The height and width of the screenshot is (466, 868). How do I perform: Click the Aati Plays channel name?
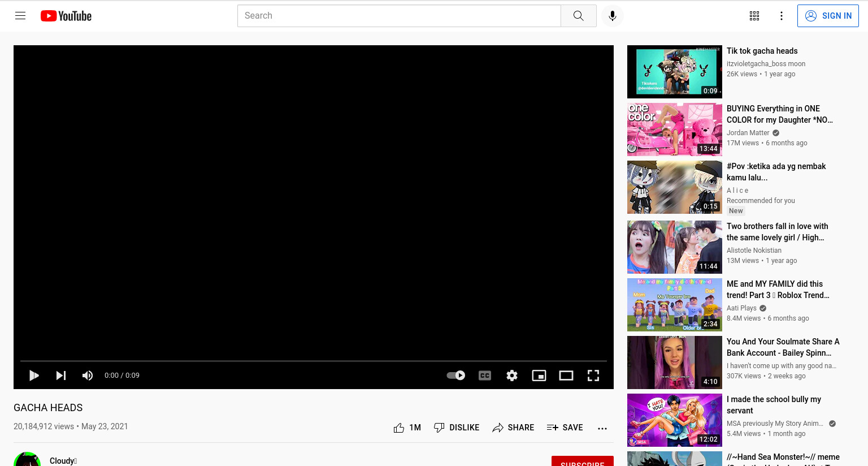pyautogui.click(x=741, y=308)
